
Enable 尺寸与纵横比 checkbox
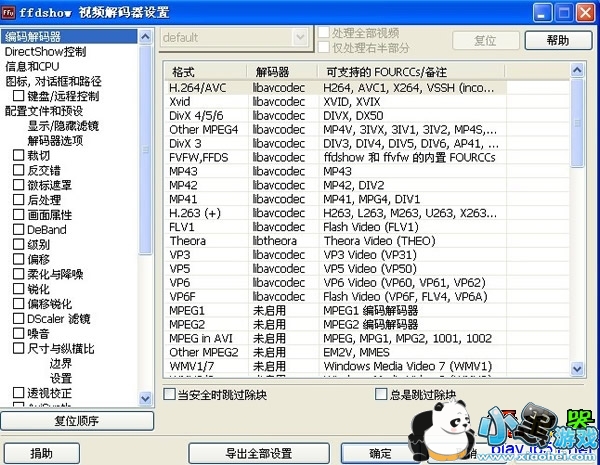(19, 348)
